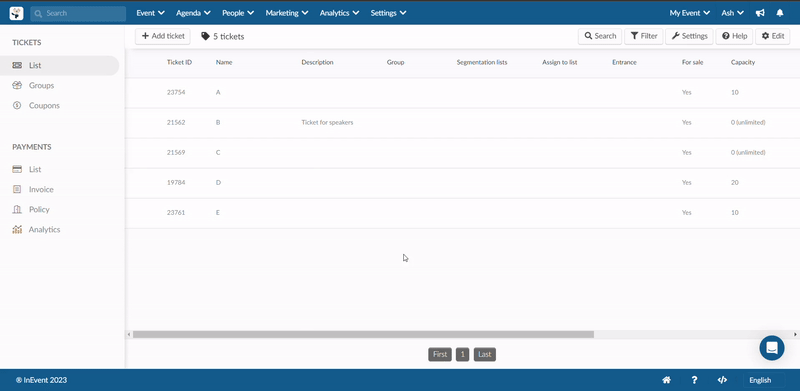Click the Coupons dollar icon

click(x=17, y=106)
